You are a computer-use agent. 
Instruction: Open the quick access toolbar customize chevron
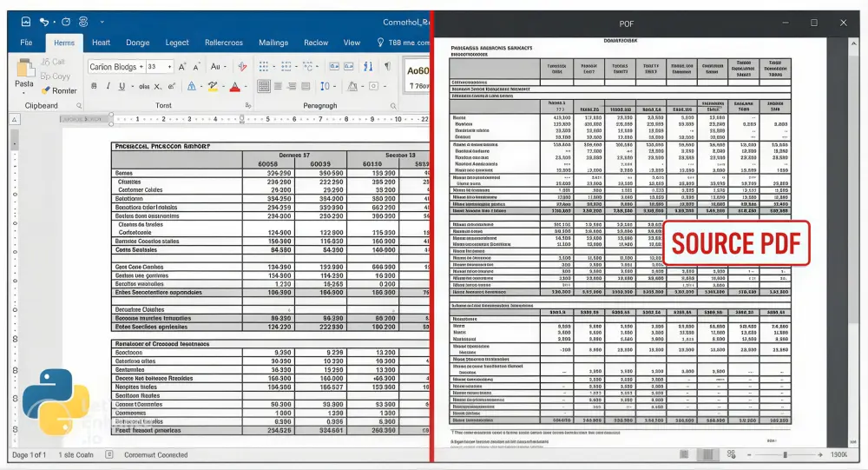[x=102, y=23]
